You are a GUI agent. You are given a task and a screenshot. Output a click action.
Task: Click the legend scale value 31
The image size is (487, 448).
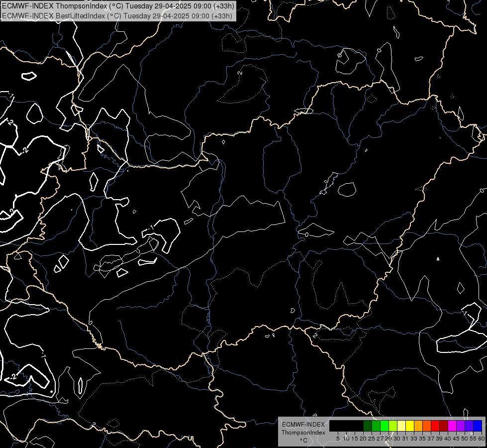coord(405,439)
